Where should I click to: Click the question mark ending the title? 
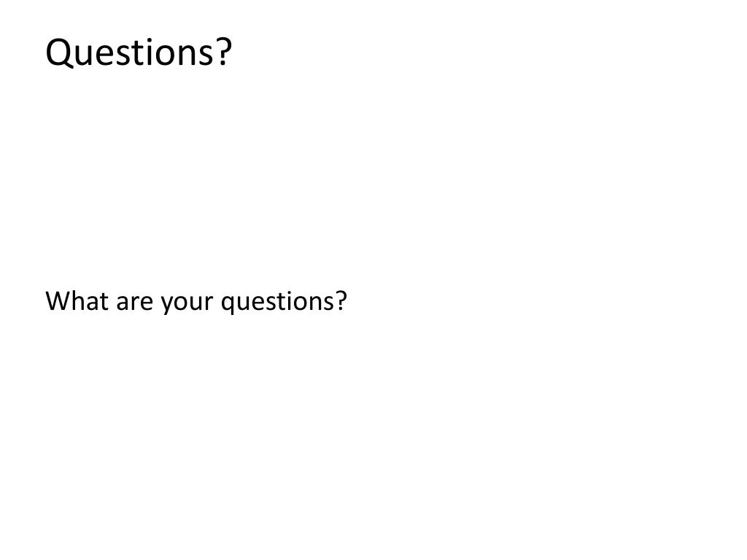tap(224, 52)
